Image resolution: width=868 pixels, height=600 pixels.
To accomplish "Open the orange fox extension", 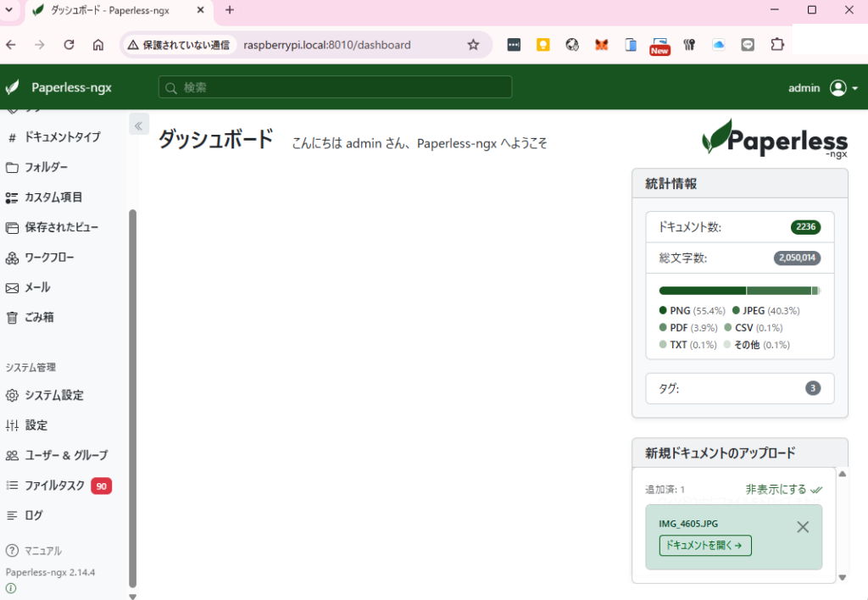I will (602, 45).
